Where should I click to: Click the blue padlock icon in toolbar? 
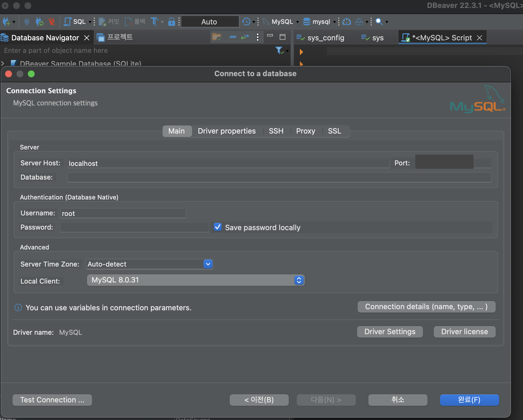[x=171, y=22]
